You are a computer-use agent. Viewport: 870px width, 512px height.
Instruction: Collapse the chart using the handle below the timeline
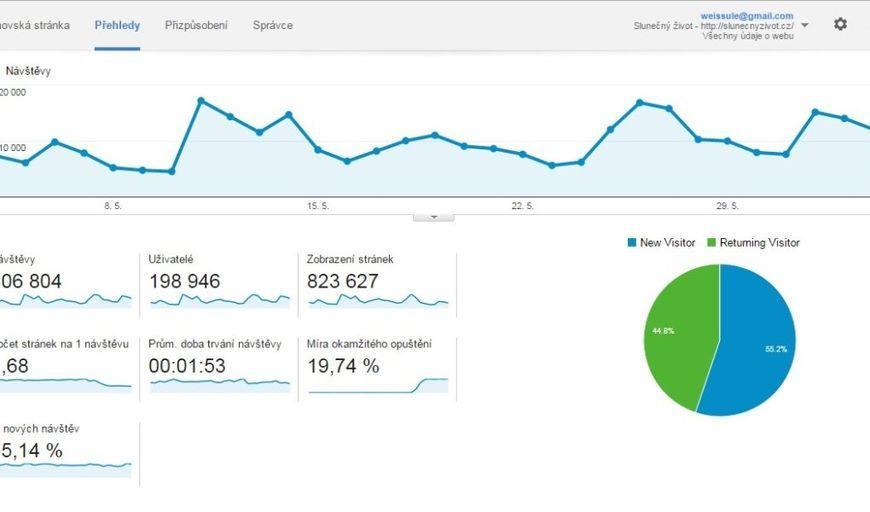point(434,216)
